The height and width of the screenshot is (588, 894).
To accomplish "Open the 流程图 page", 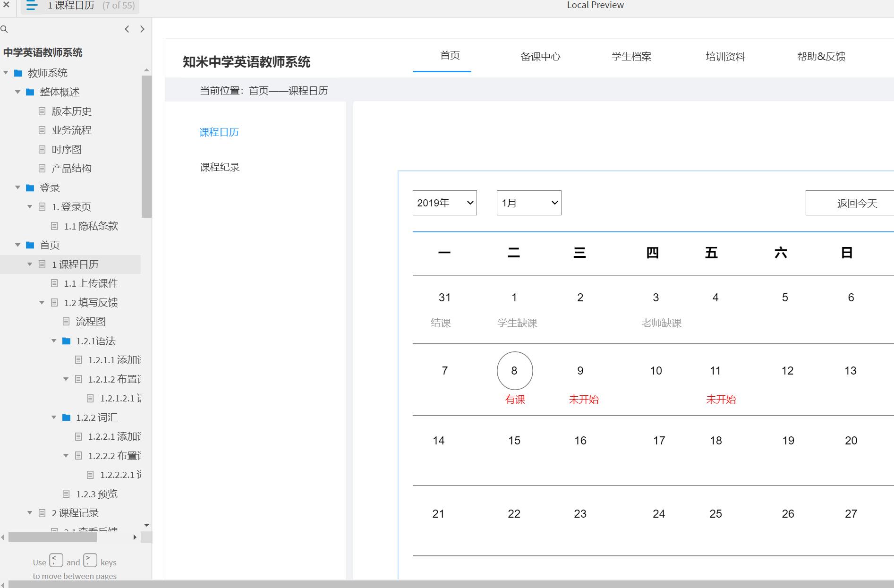I will 91,322.
